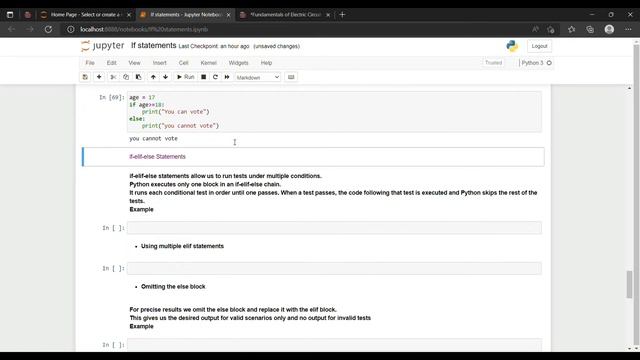Save notebook using the floppy disk icon
This screenshot has width=640, height=360.
point(85,77)
